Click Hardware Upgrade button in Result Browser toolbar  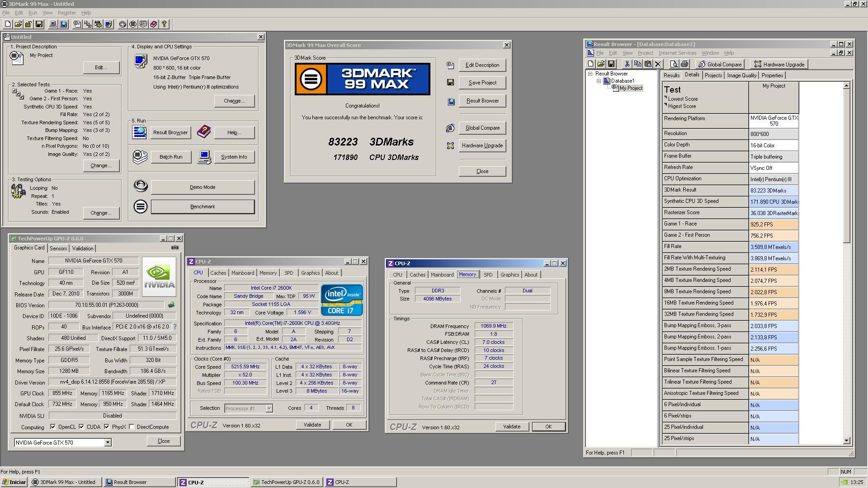(779, 64)
